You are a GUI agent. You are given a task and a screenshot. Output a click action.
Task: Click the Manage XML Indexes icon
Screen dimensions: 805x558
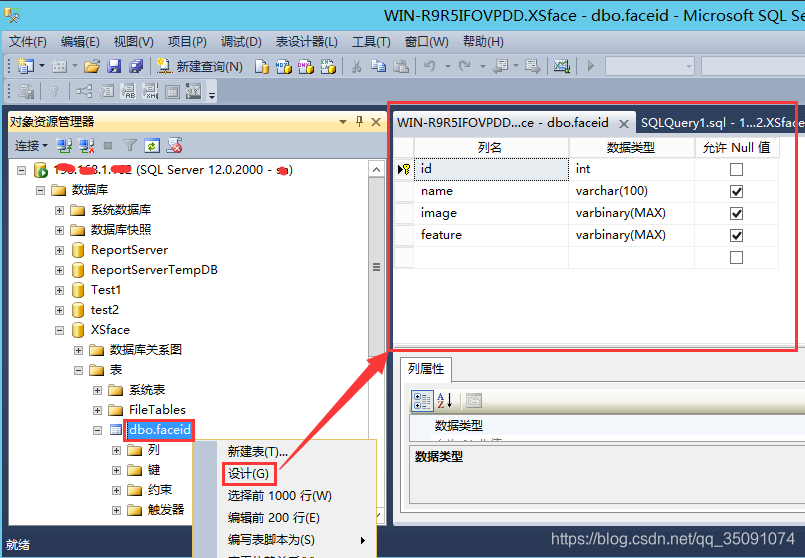tap(150, 92)
